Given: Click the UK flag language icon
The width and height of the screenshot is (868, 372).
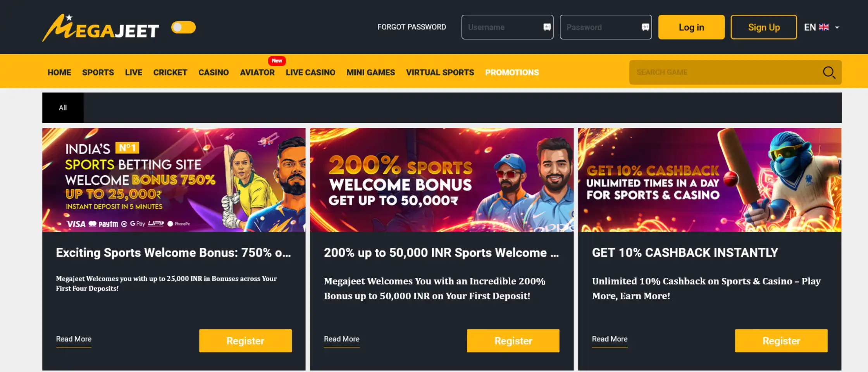Looking at the screenshot, I should [824, 27].
